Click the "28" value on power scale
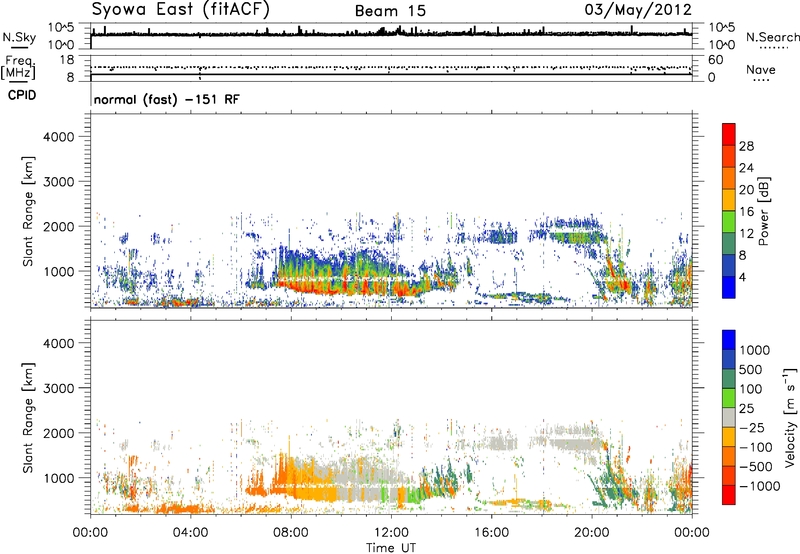Image resolution: width=800 pixels, height=554 pixels. [x=746, y=146]
